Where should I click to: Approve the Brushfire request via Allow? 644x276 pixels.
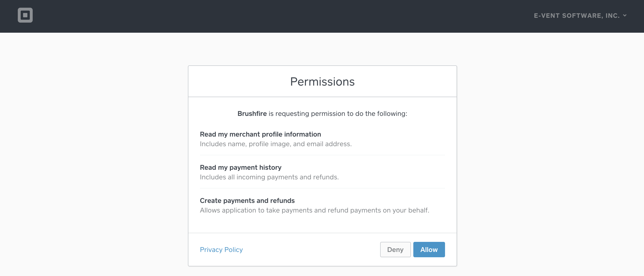(429, 250)
